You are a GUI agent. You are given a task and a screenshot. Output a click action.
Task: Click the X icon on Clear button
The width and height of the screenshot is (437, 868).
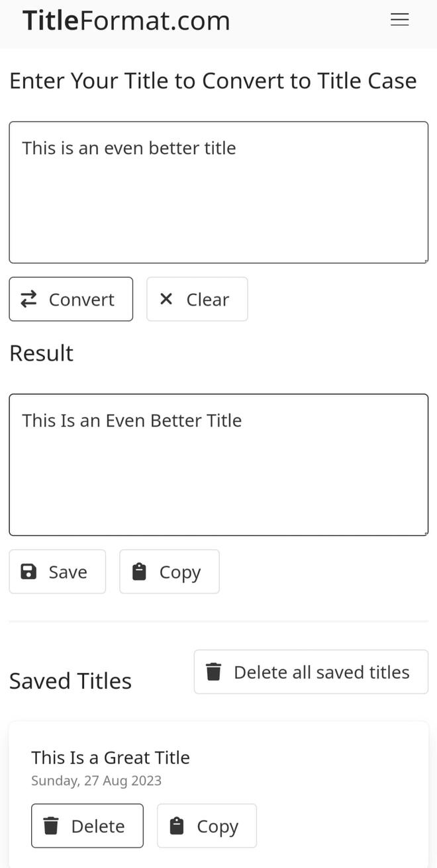(x=166, y=299)
